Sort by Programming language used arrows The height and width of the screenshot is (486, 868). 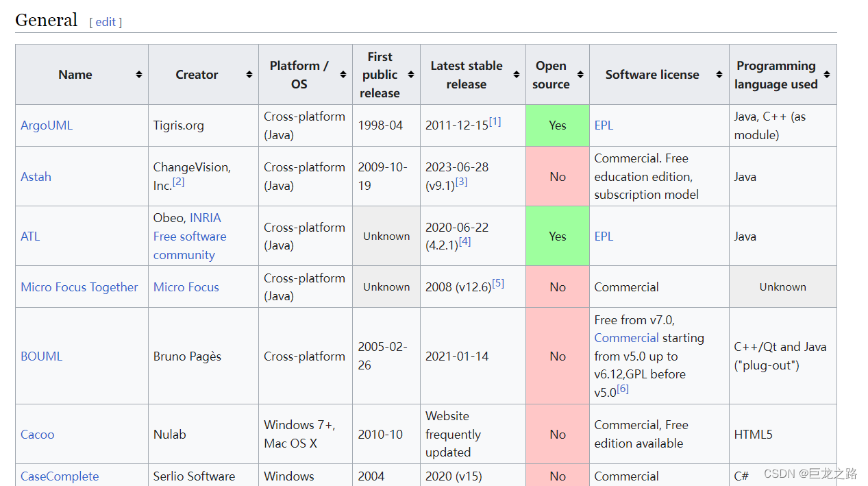click(827, 75)
